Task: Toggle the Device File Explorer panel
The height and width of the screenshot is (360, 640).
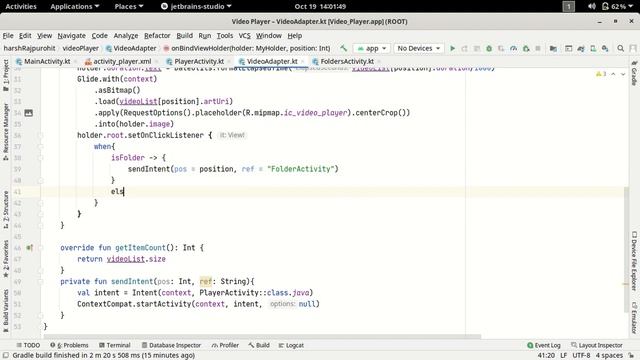Action: coord(634,261)
